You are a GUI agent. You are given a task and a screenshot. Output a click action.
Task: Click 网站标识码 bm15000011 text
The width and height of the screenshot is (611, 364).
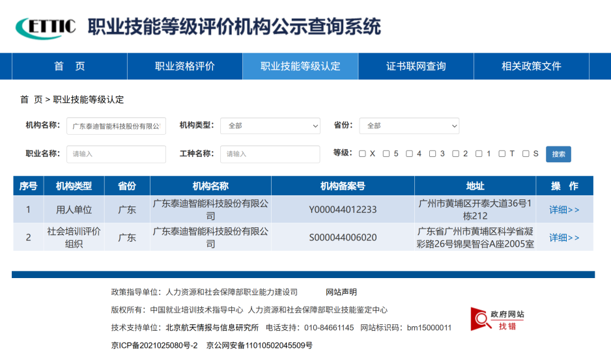pos(406,328)
